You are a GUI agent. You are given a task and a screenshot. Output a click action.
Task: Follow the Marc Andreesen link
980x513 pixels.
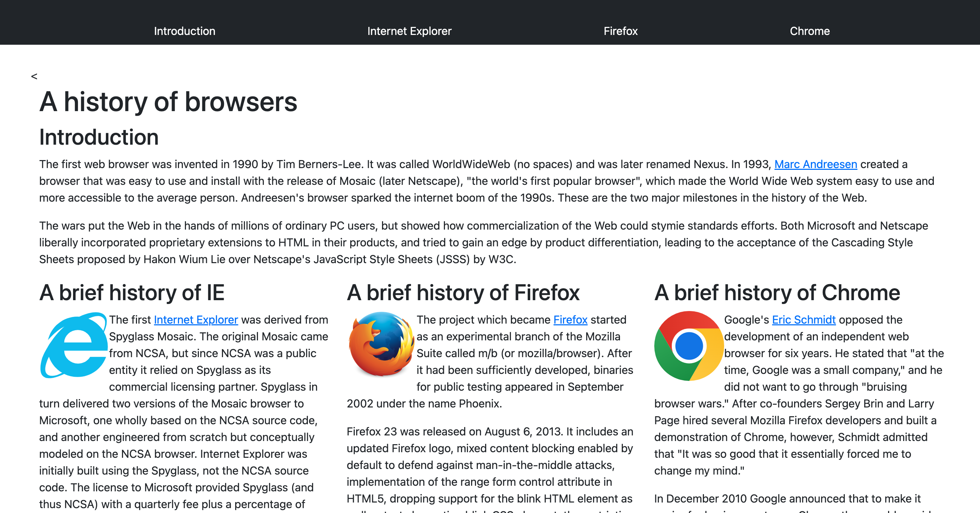point(816,164)
